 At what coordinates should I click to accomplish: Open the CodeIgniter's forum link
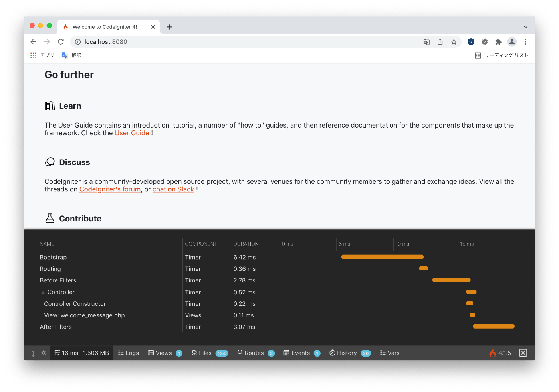click(110, 189)
